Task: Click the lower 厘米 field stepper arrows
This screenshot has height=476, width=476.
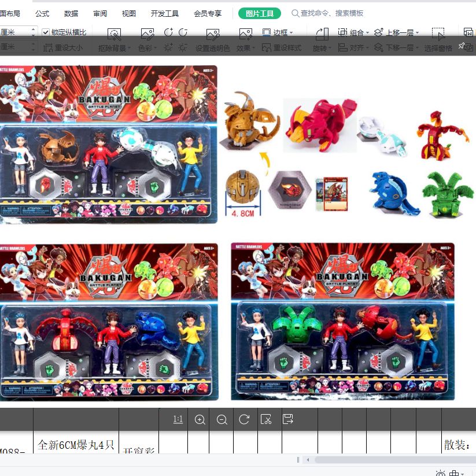Action: tap(33, 47)
